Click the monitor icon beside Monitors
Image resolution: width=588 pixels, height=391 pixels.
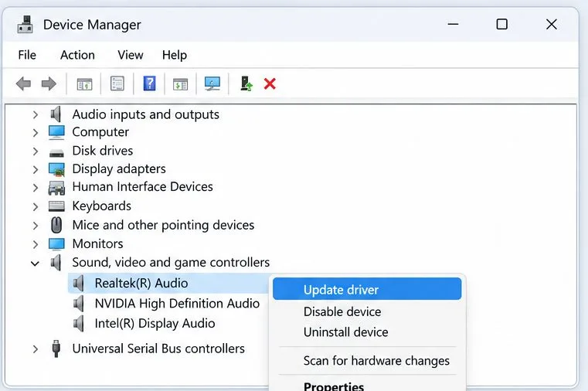point(56,244)
